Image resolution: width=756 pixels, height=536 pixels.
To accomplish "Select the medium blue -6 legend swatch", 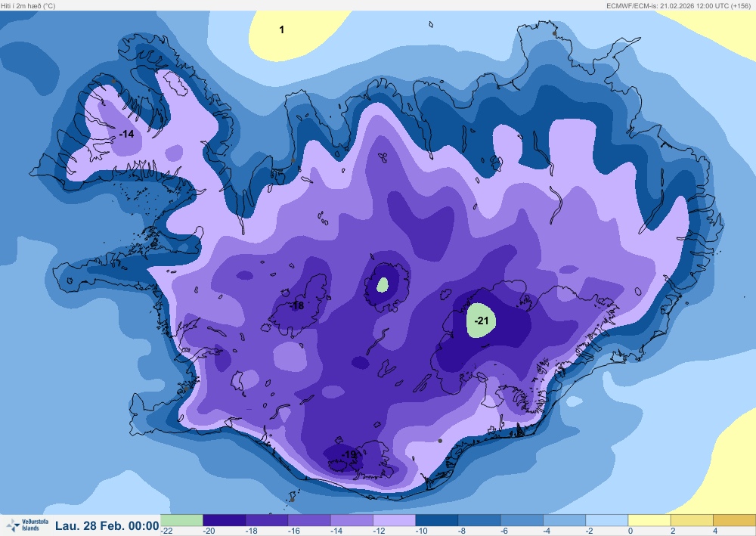I will point(522,520).
